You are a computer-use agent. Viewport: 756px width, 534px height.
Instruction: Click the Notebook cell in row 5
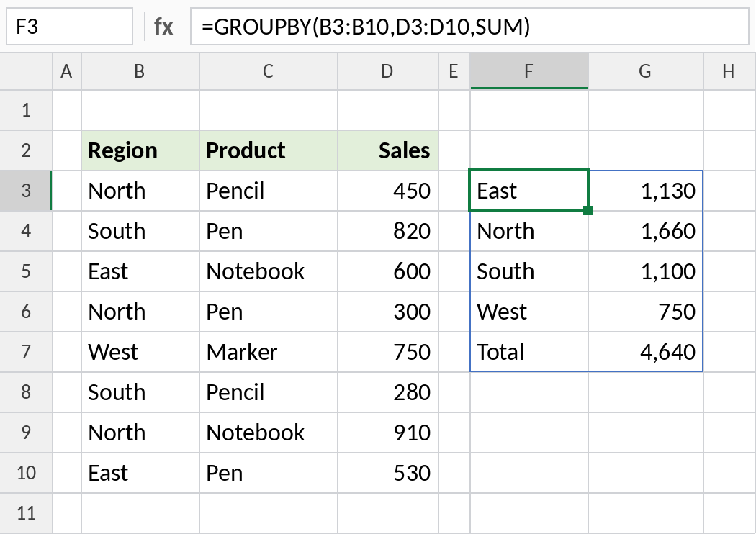(269, 271)
